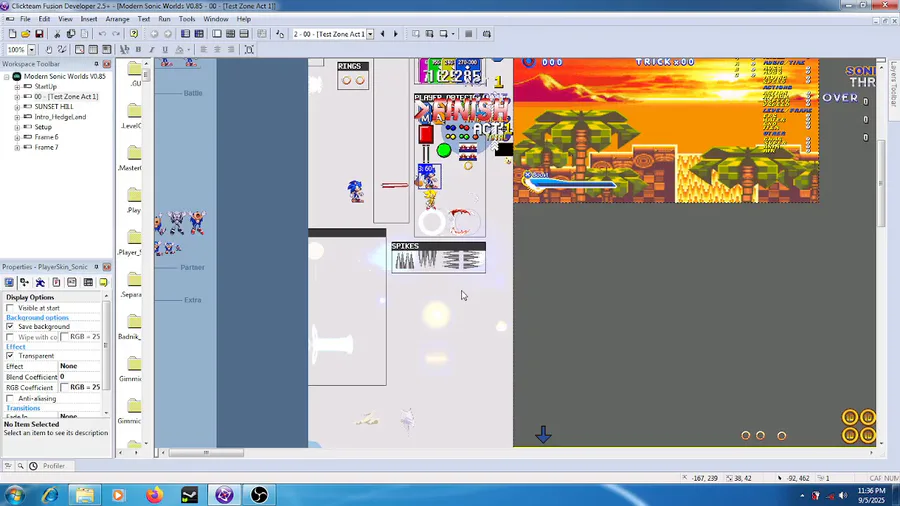The height and width of the screenshot is (506, 900).
Task: Align text center icon
Action: (217, 49)
